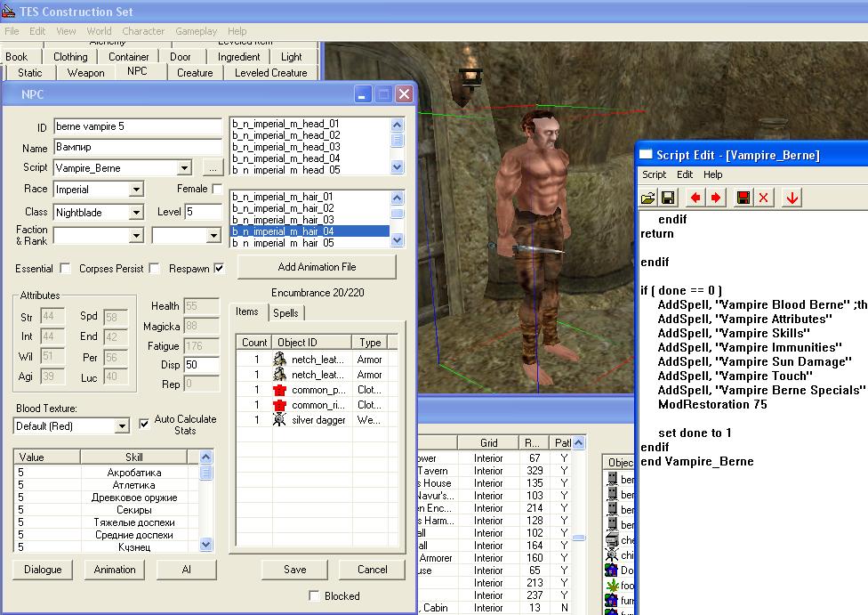Click the Add Animation File button

tap(317, 266)
